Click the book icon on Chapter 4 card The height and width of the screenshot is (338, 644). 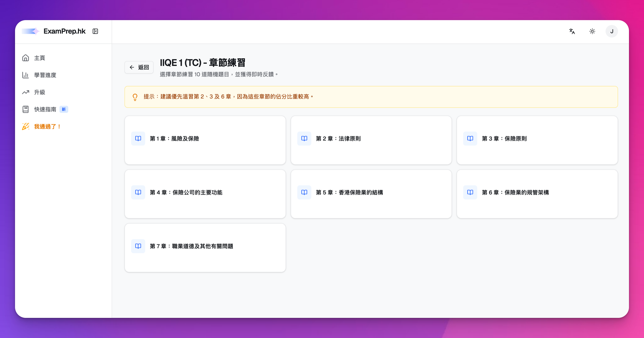(x=138, y=192)
